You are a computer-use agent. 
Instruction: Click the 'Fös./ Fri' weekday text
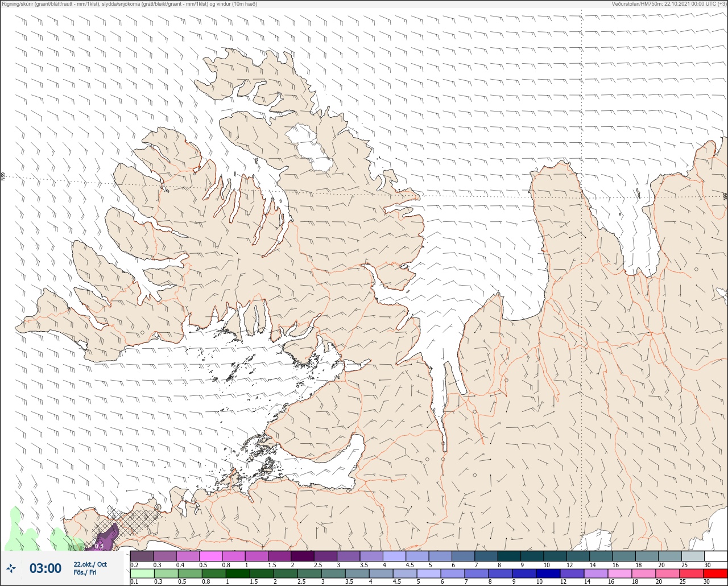pyautogui.click(x=85, y=572)
